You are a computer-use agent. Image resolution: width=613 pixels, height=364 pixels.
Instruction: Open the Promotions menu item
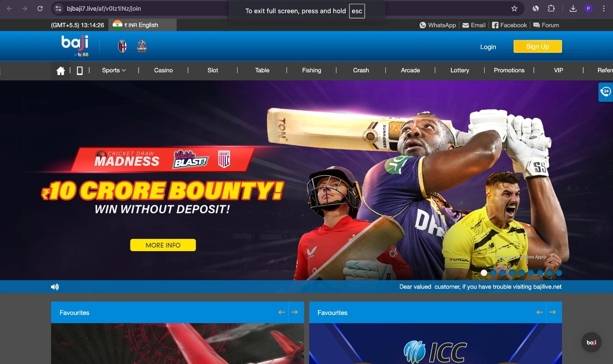click(x=509, y=70)
